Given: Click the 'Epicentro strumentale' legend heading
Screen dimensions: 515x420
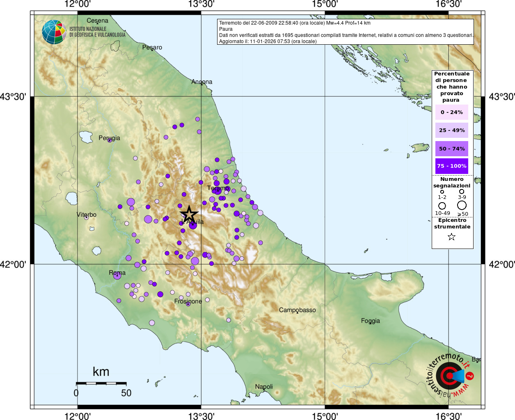Looking at the screenshot, I should coord(452,224).
